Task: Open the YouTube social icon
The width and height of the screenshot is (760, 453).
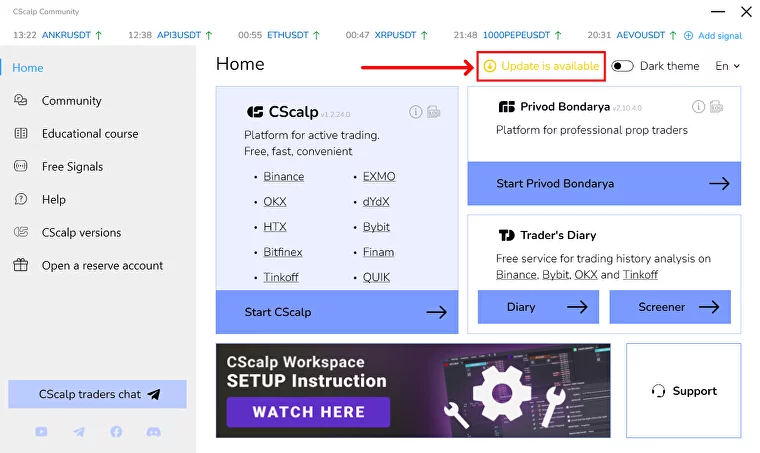Action: 41,432
